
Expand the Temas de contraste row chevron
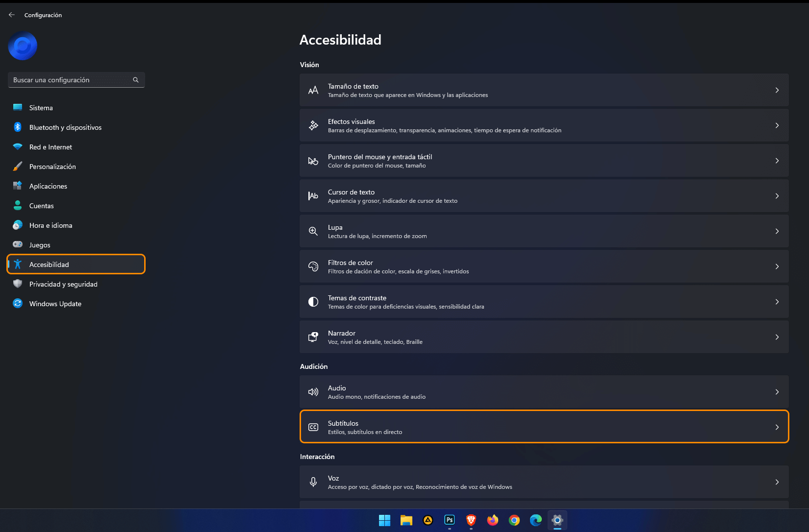[x=777, y=302]
